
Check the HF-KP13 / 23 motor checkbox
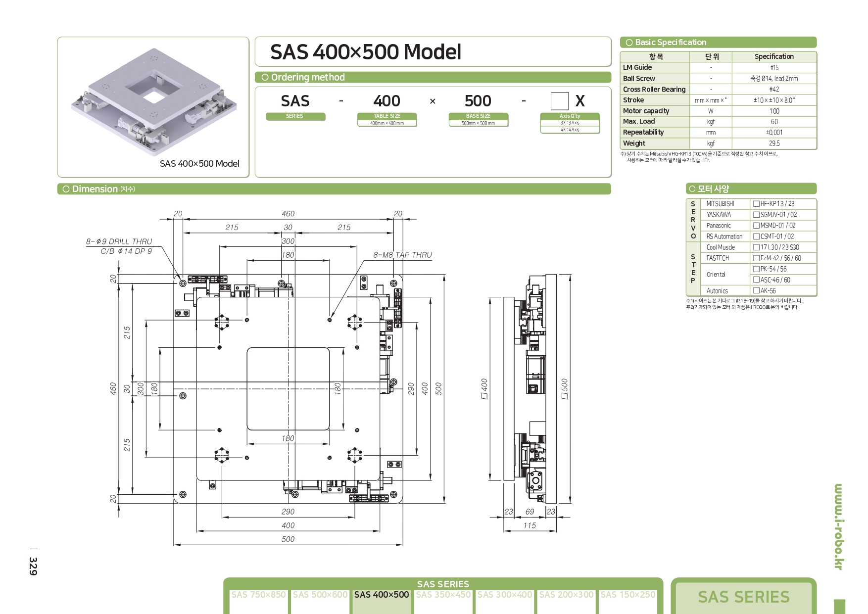pyautogui.click(x=756, y=204)
